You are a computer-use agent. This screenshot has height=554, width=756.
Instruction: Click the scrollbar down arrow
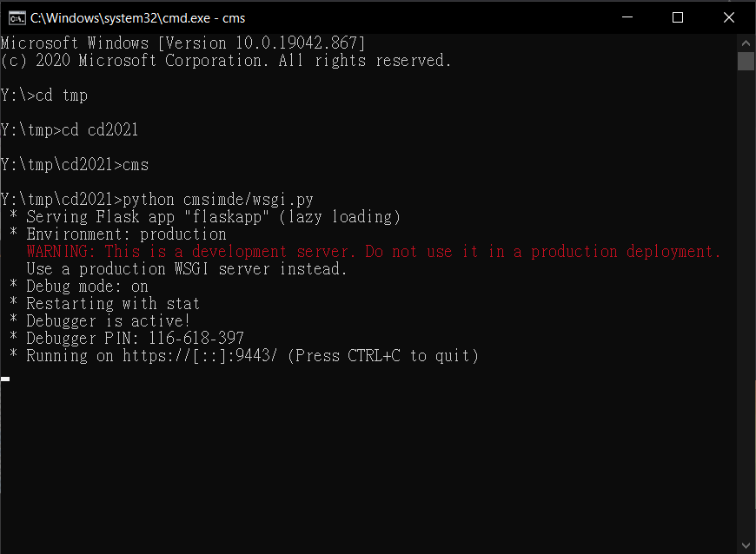click(746, 545)
